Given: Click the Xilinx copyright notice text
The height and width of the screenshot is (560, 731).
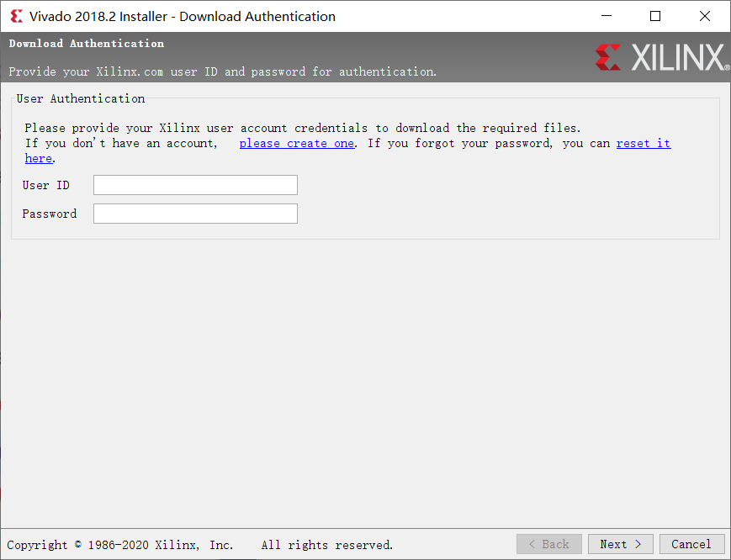Looking at the screenshot, I should tap(200, 545).
